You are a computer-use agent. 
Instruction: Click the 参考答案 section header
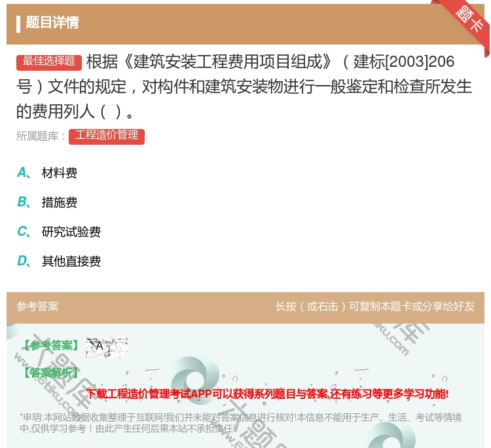tap(37, 307)
